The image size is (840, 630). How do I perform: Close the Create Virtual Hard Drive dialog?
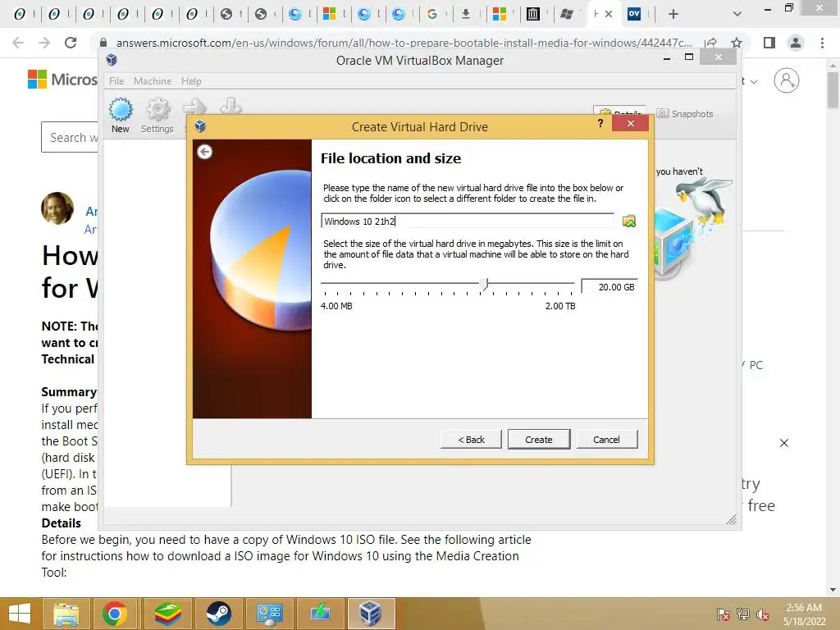tap(631, 124)
